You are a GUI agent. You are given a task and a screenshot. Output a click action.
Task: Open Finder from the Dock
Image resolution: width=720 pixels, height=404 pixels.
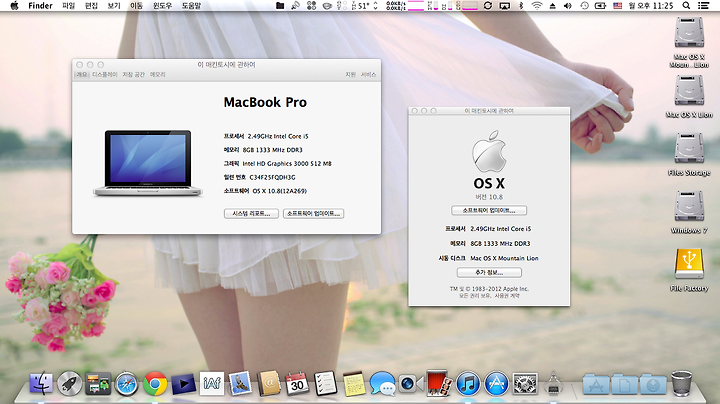[x=41, y=383]
